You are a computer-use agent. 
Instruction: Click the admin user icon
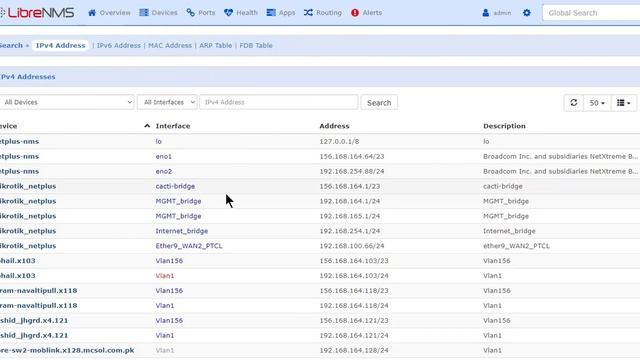[485, 13]
